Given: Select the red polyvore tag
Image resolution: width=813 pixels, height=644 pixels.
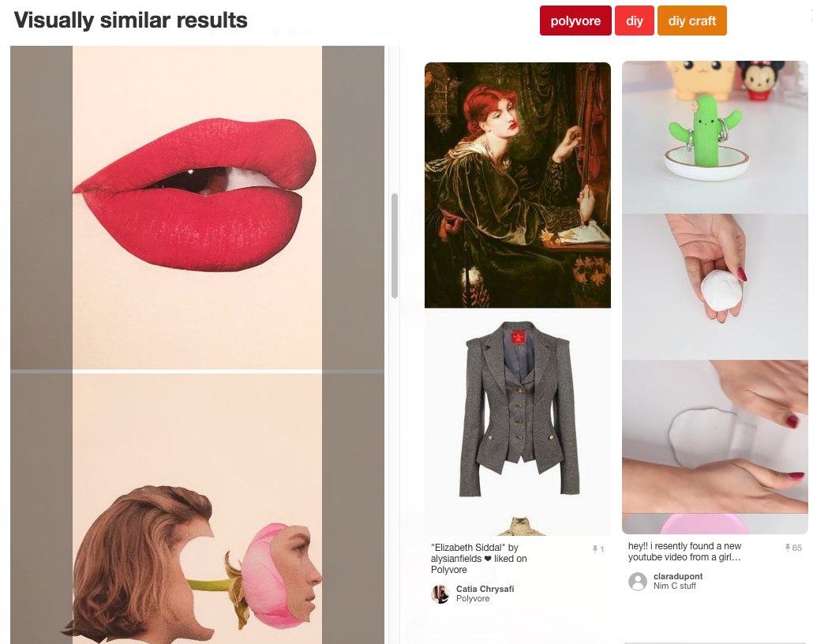Looking at the screenshot, I should point(575,21).
